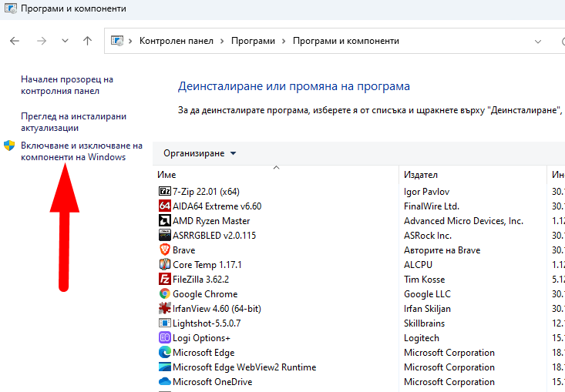Click publisher FinalWire Ltd.

pos(432,206)
